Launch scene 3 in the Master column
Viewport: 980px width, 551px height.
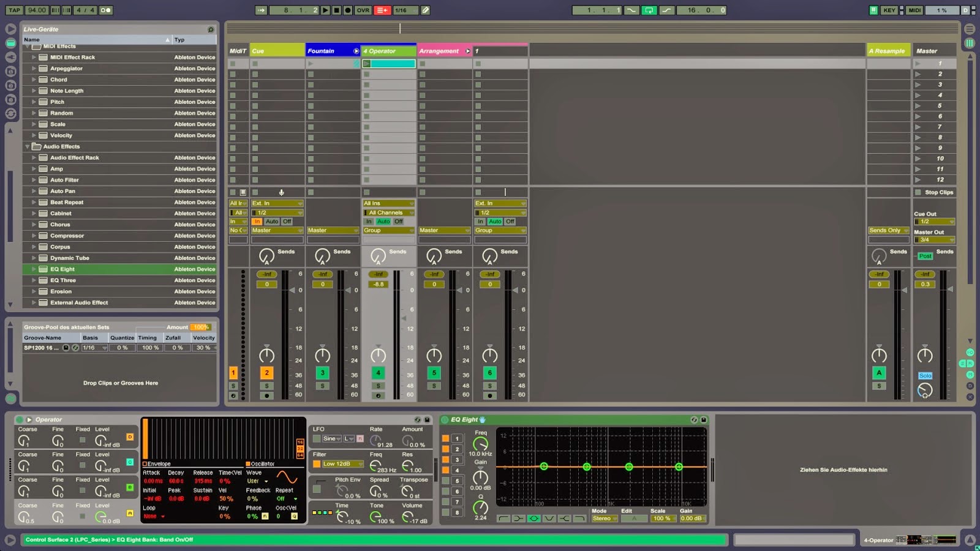pos(918,84)
